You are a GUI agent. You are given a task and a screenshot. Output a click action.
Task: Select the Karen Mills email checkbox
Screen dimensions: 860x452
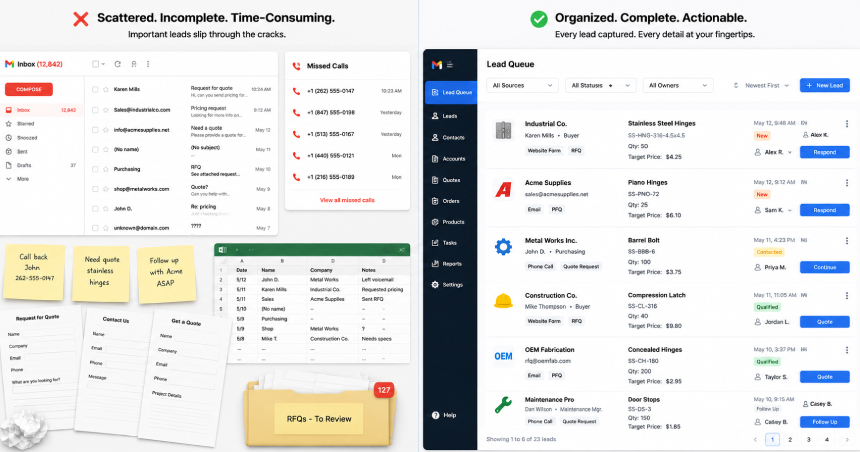coord(95,89)
